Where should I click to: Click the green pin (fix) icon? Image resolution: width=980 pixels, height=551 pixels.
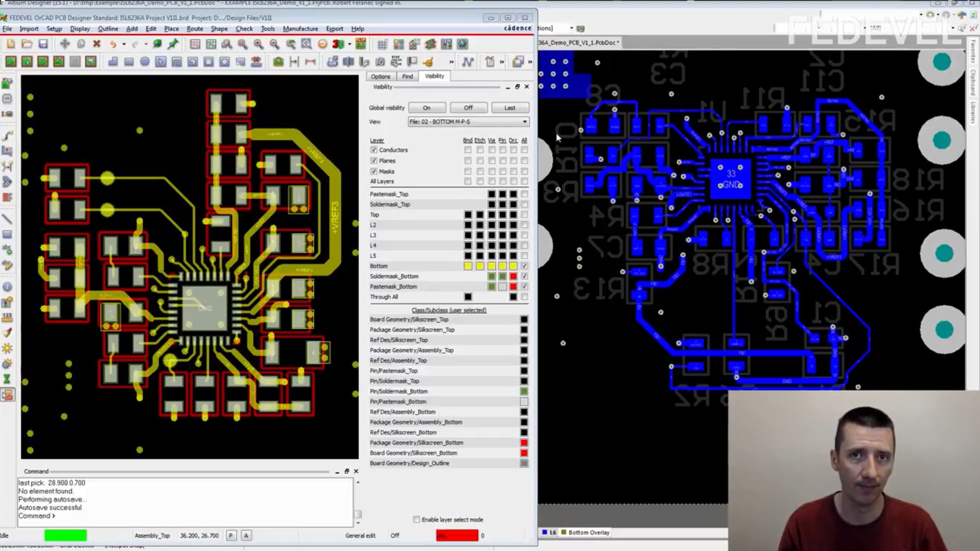coord(173,44)
